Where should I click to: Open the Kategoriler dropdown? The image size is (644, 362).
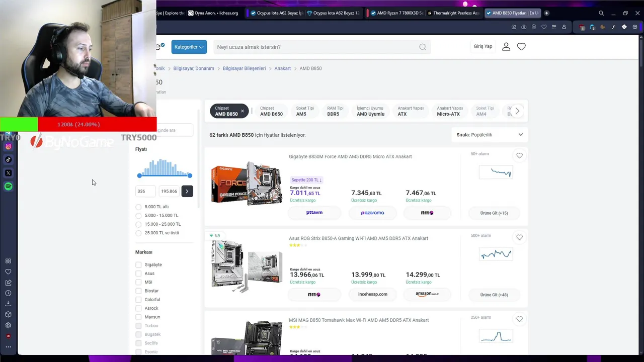point(189,47)
